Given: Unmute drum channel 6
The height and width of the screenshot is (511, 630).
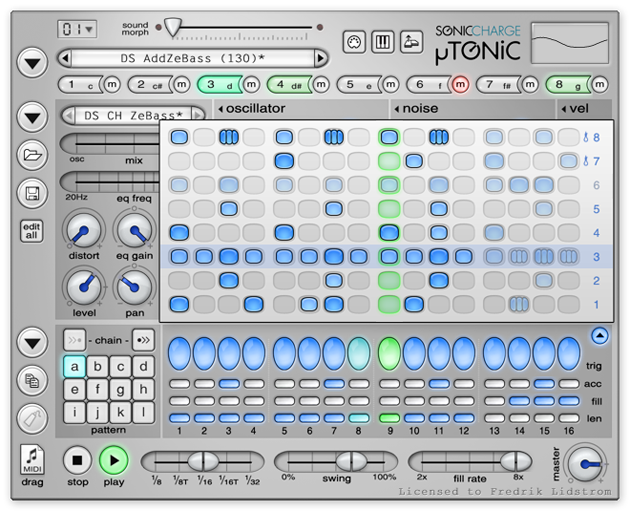Looking at the screenshot, I should 460,84.
